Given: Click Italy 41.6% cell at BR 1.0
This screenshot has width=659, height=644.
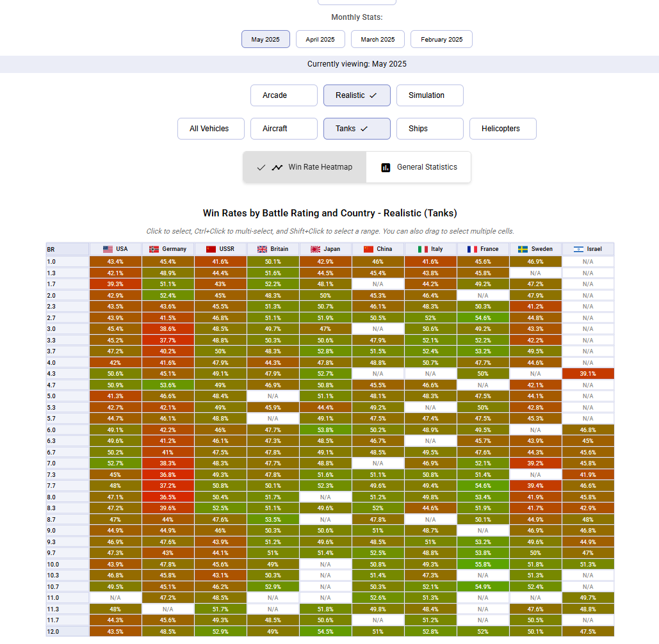Looking at the screenshot, I should (x=430, y=262).
